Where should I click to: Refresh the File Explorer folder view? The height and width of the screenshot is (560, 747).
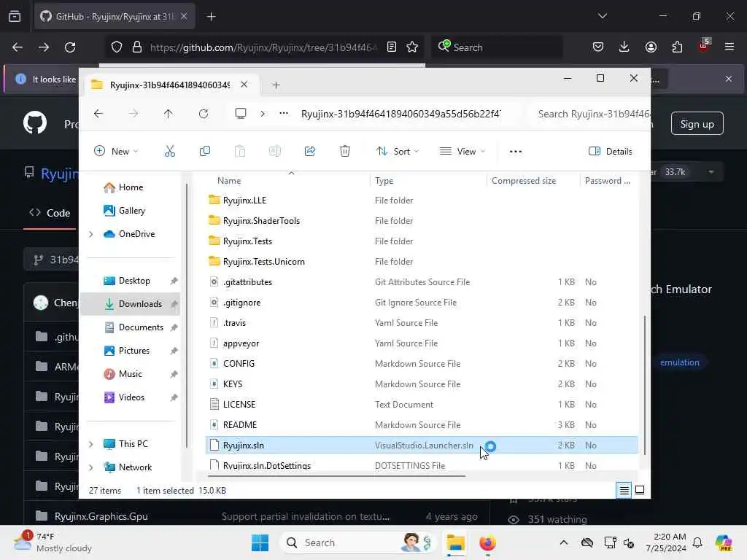coord(204,113)
